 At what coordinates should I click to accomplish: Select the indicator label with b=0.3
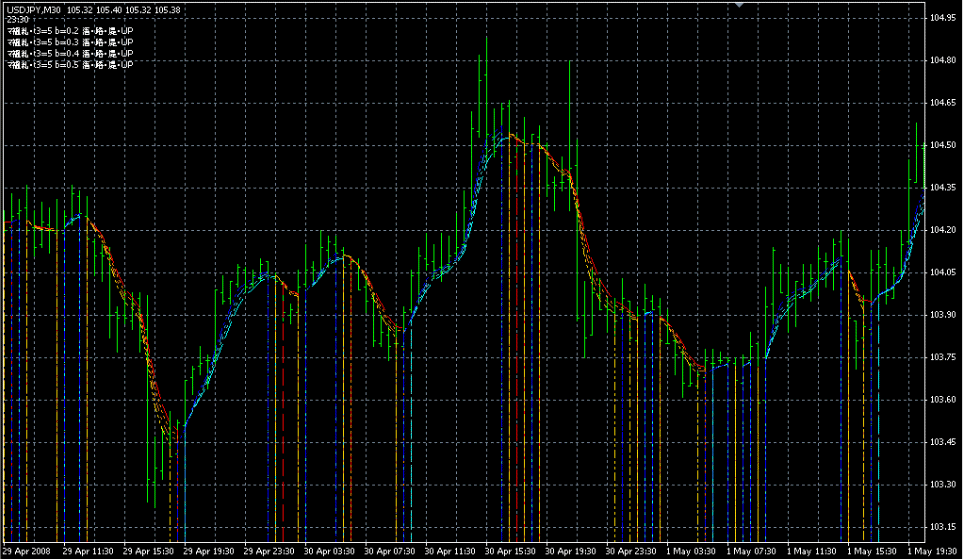(70, 43)
